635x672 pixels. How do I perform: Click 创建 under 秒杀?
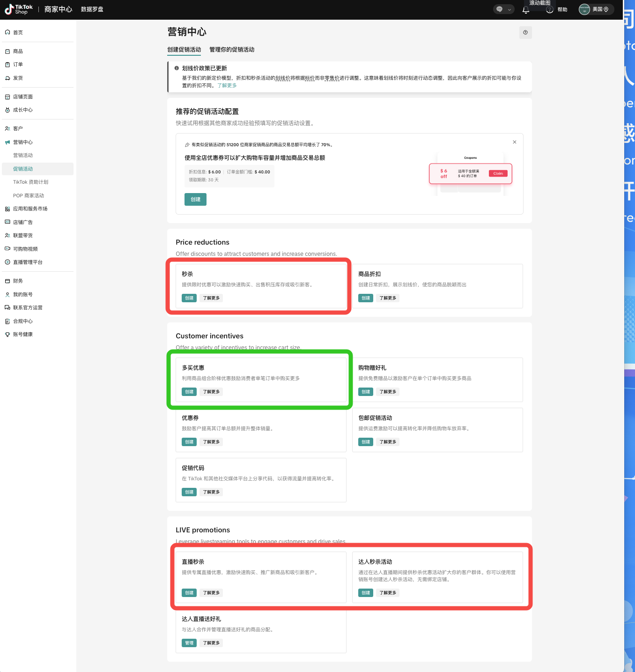coord(189,298)
